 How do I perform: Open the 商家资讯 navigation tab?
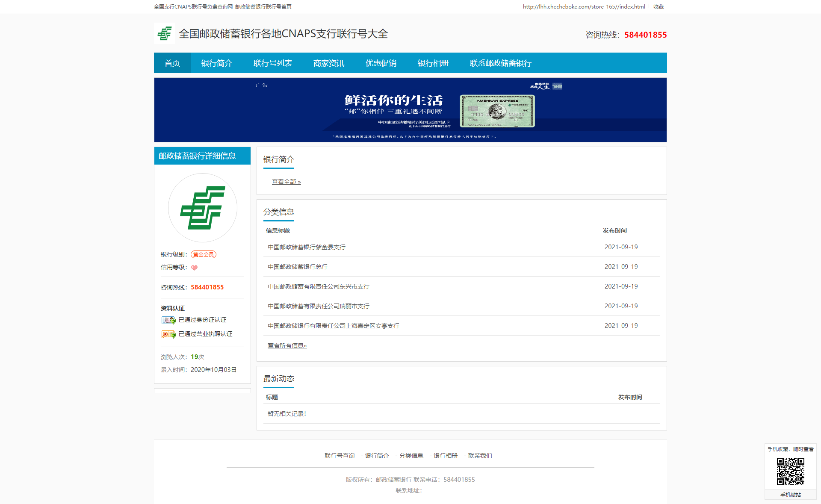point(329,63)
